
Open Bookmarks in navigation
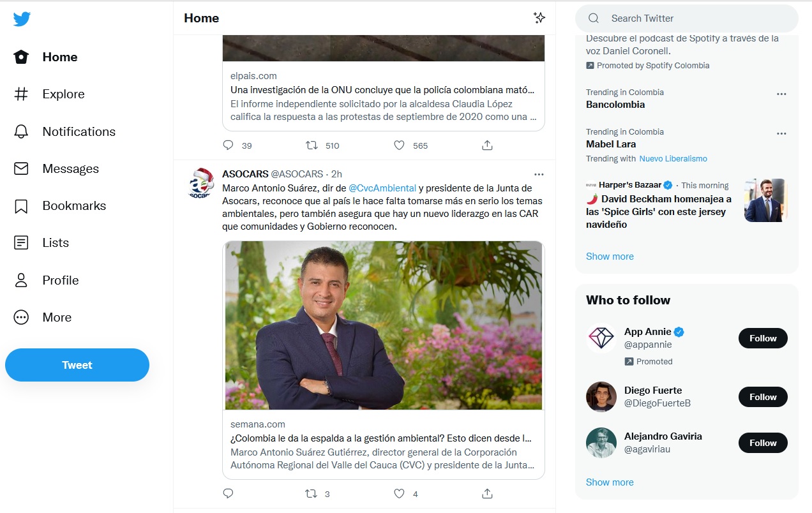[x=74, y=206]
